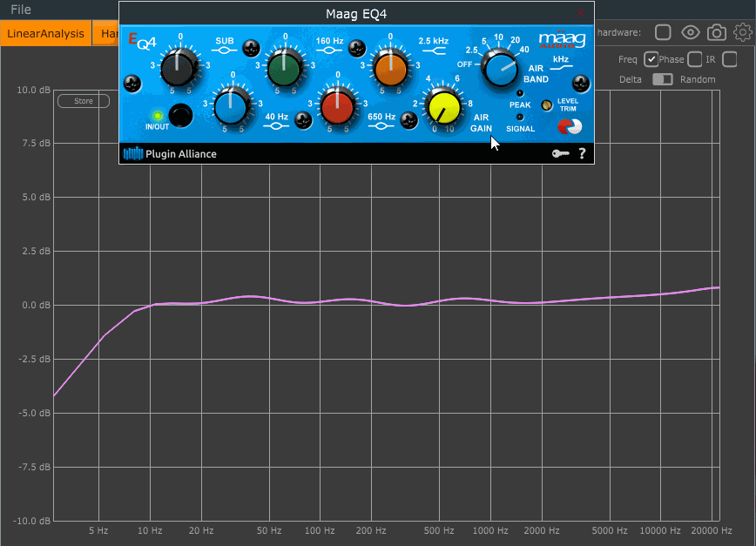Click the eye visibility icon
The image size is (756, 546).
coord(691,32)
